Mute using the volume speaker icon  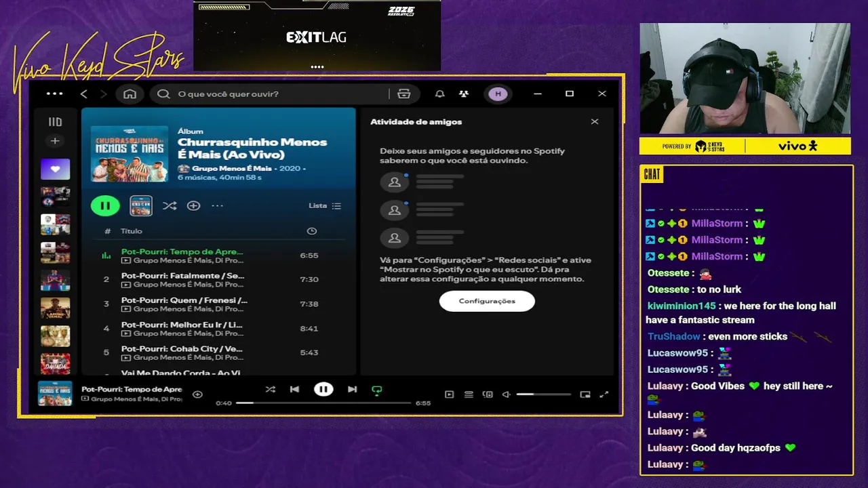tap(506, 394)
